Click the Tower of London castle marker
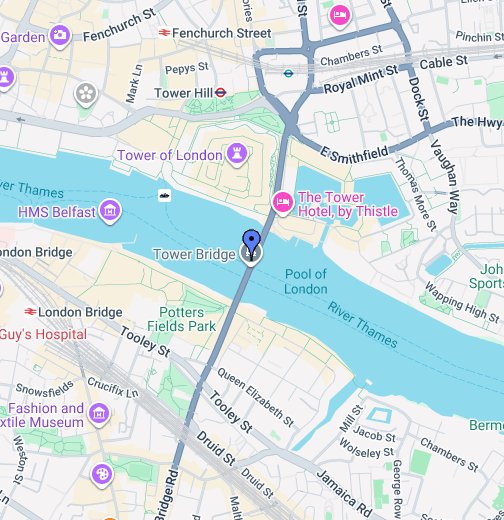The width and height of the screenshot is (504, 520). coord(237,154)
